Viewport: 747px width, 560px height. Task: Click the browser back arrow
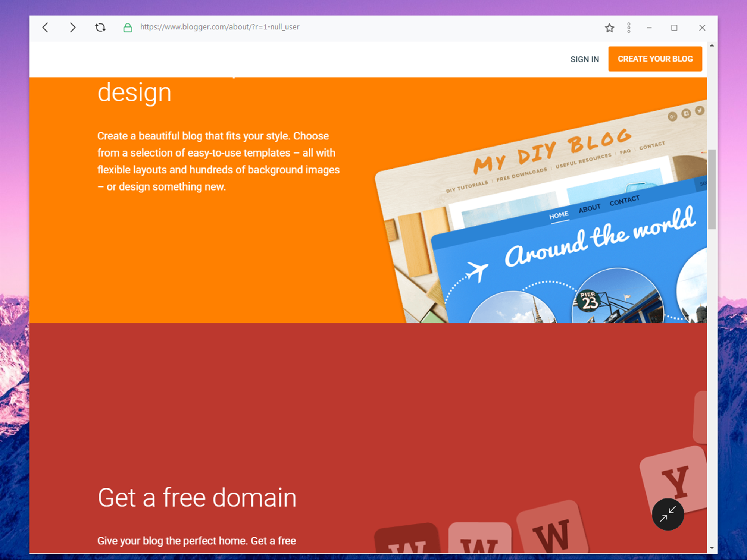(x=46, y=28)
